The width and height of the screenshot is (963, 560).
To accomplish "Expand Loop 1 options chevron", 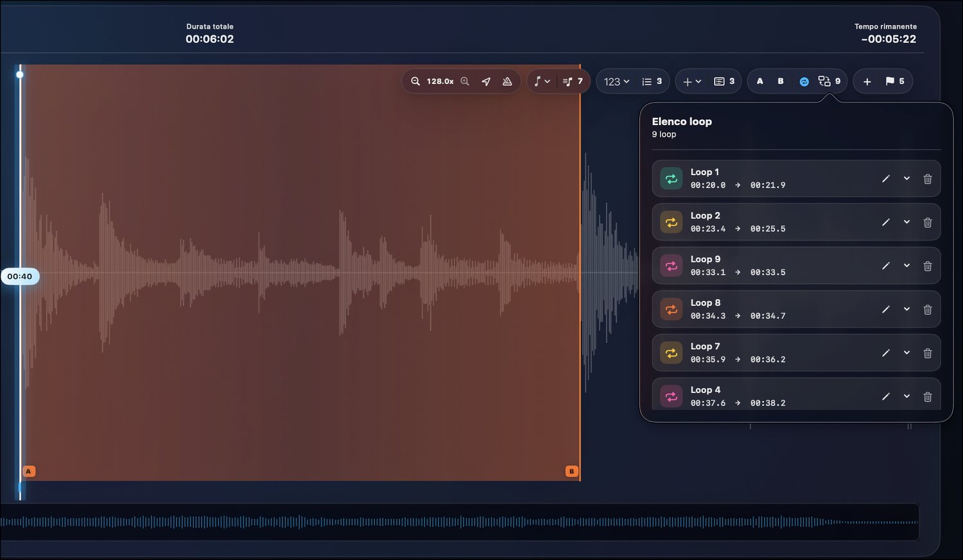I will tap(907, 178).
